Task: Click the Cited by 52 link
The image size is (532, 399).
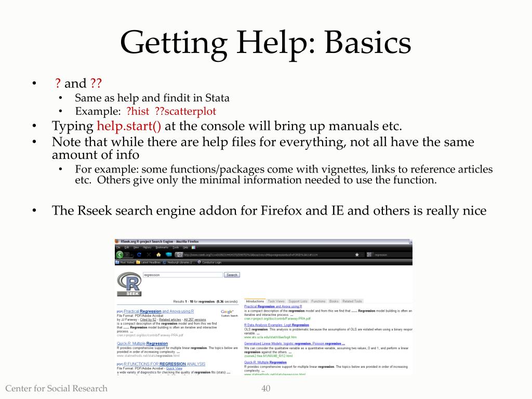Action: pos(148,320)
